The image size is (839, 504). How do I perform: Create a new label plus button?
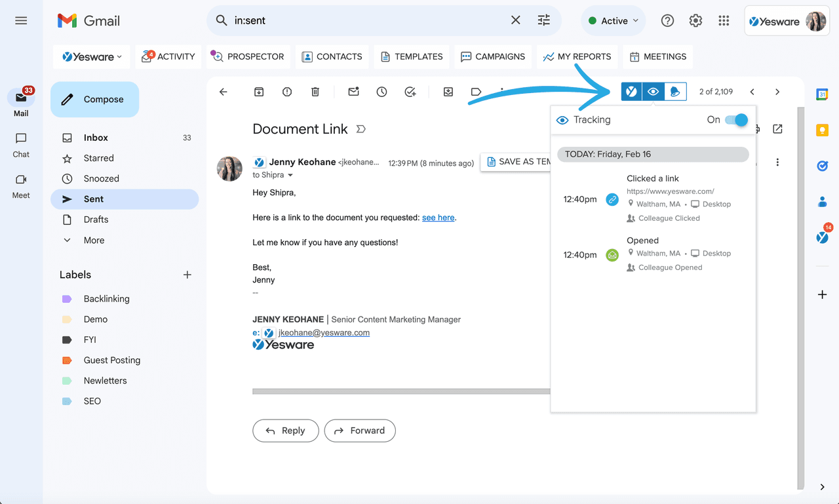click(187, 275)
